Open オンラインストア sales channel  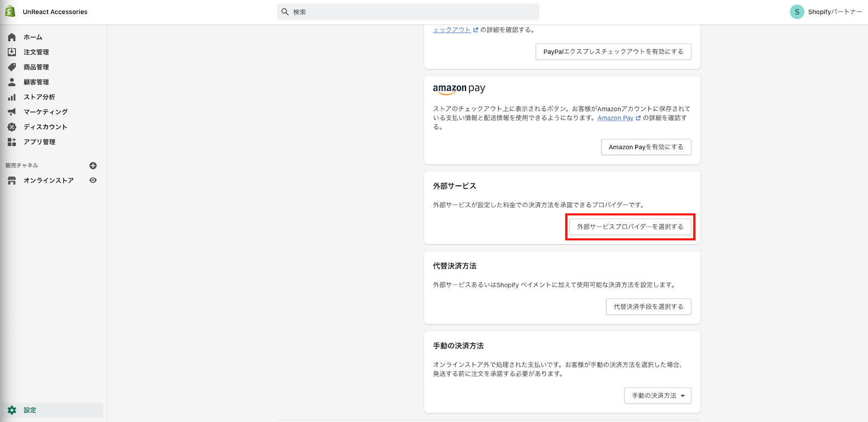48,181
